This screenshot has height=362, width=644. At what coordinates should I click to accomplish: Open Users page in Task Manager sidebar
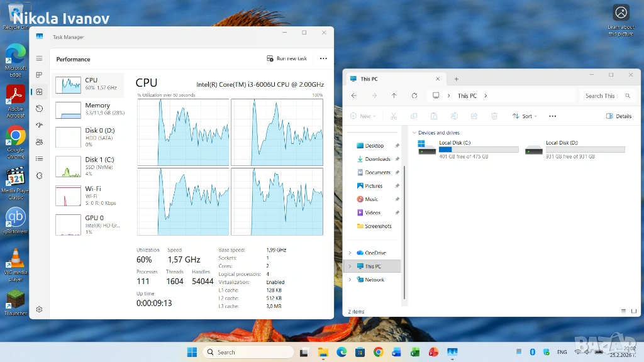(x=39, y=142)
